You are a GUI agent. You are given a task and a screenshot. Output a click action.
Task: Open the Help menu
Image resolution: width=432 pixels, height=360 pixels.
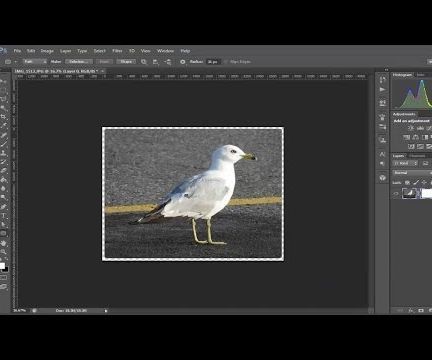[x=185, y=51]
